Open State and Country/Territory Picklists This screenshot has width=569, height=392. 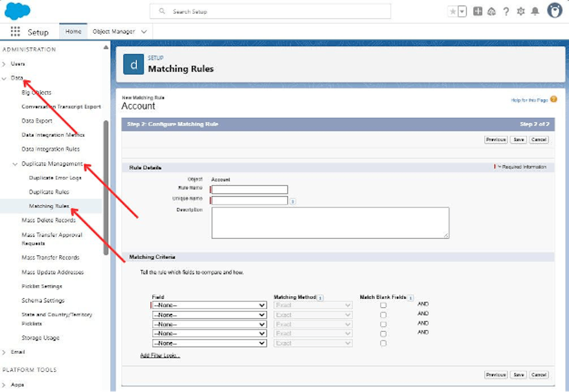coord(57,319)
